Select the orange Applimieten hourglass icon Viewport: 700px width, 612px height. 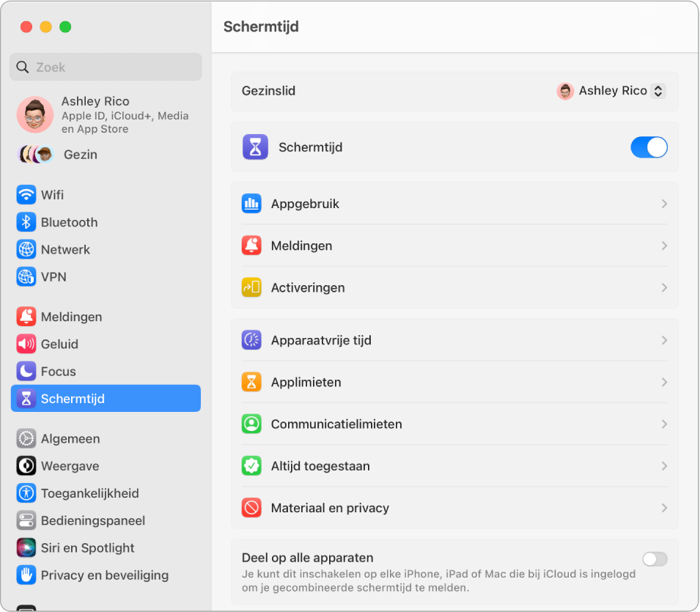click(x=252, y=382)
